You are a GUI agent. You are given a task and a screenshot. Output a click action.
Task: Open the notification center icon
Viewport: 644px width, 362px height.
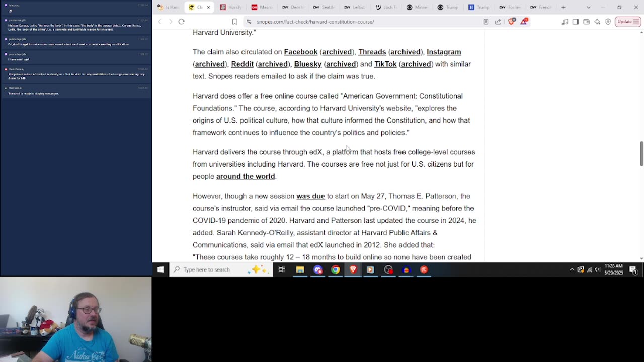[x=633, y=270]
